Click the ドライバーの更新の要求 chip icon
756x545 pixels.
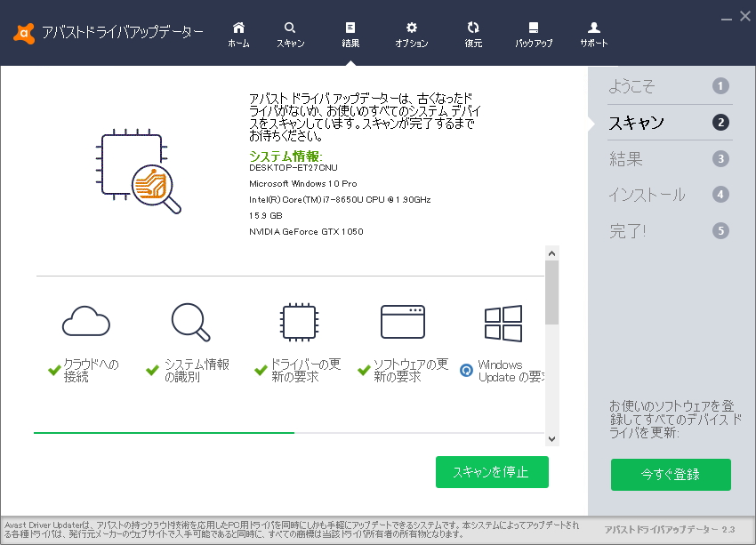click(x=298, y=322)
